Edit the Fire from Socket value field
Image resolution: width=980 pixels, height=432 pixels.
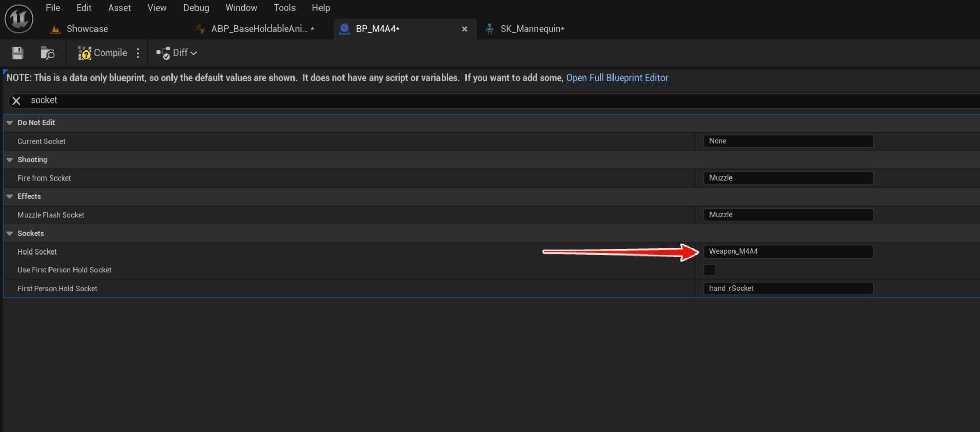788,178
